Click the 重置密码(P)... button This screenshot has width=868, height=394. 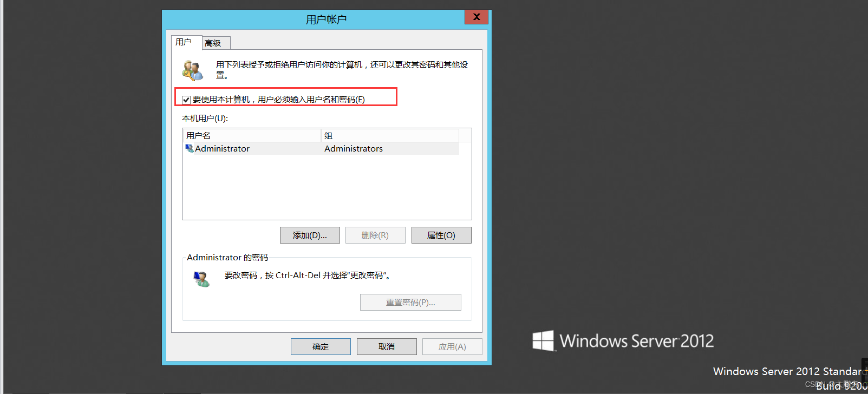click(x=410, y=303)
